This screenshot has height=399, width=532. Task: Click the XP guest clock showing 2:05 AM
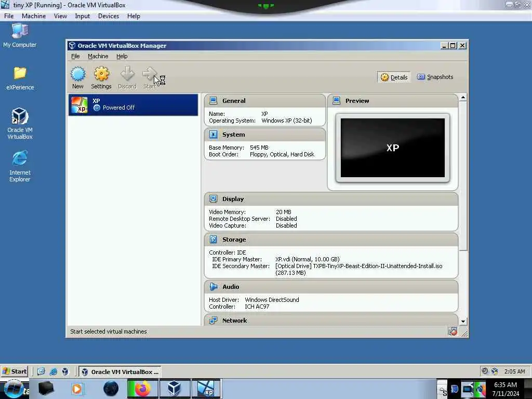[514, 371]
